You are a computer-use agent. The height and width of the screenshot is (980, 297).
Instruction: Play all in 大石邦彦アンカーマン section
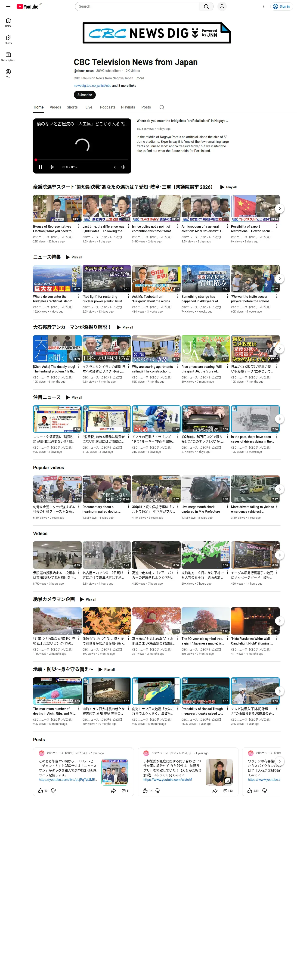[x=125, y=327]
